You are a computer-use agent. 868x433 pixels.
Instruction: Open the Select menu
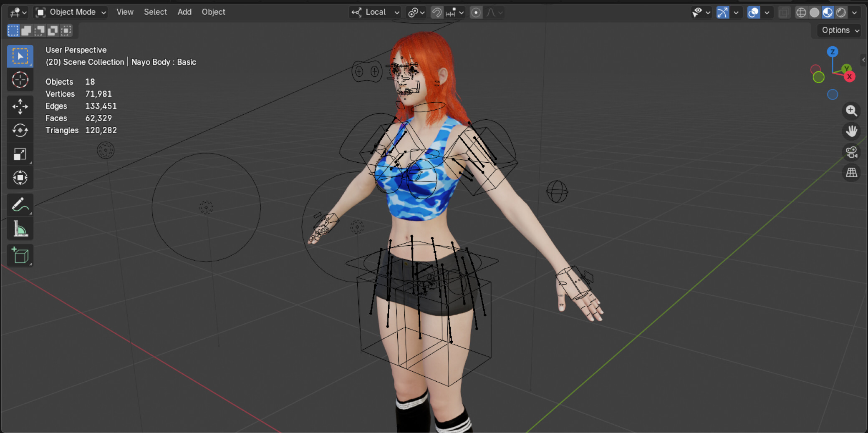pyautogui.click(x=155, y=12)
